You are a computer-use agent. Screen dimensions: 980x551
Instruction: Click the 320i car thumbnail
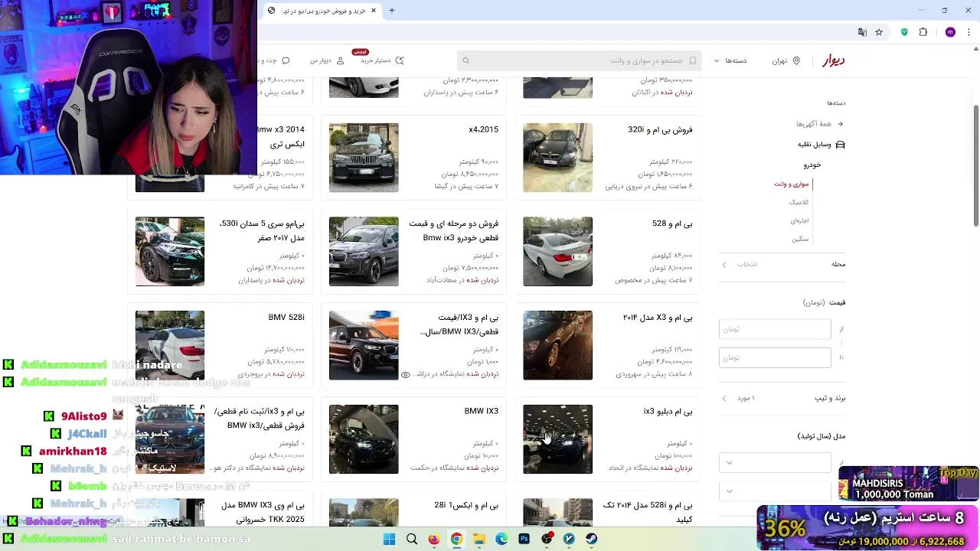pos(557,158)
